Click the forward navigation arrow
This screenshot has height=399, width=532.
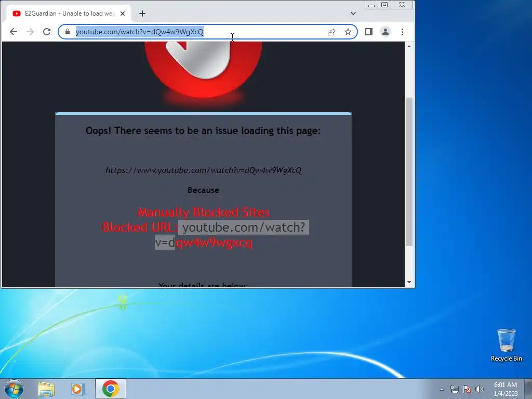30,32
